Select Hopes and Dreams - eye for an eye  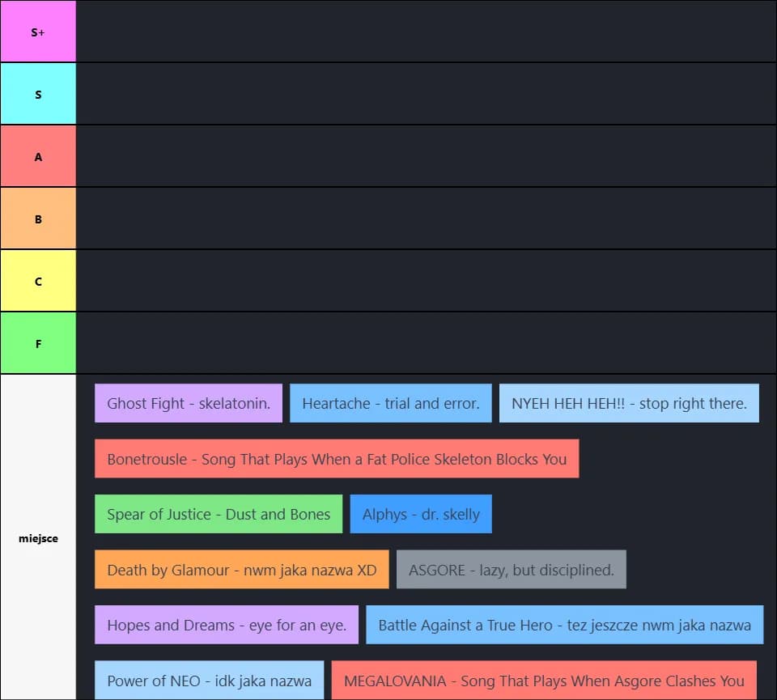pyautogui.click(x=227, y=626)
